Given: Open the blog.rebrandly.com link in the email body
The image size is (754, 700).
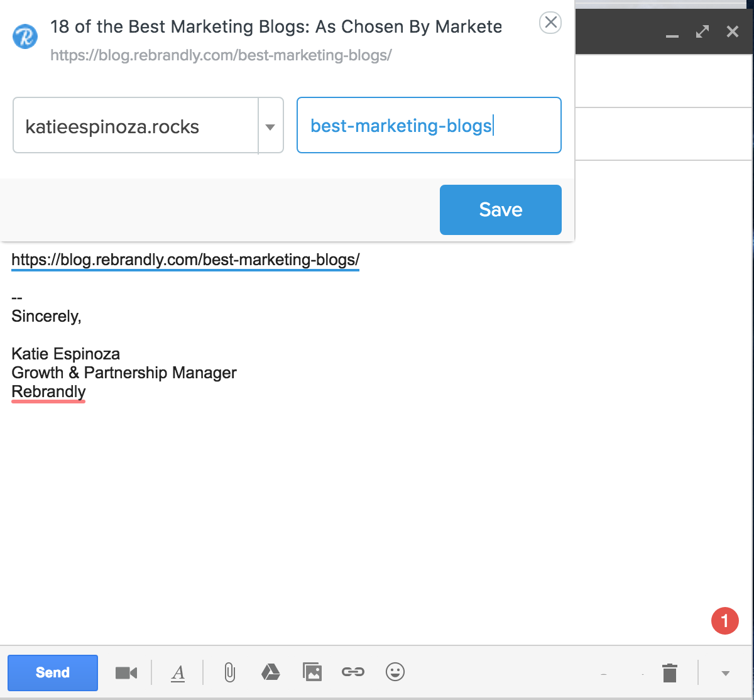Looking at the screenshot, I should (185, 260).
